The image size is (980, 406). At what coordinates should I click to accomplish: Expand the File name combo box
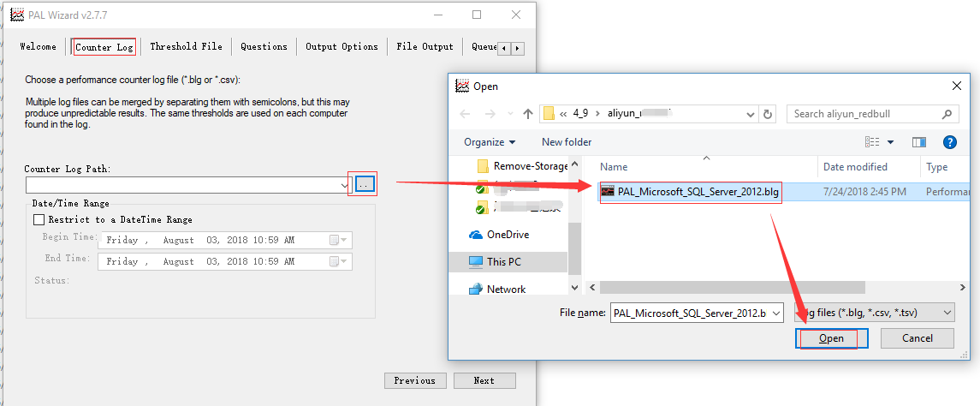click(x=776, y=313)
